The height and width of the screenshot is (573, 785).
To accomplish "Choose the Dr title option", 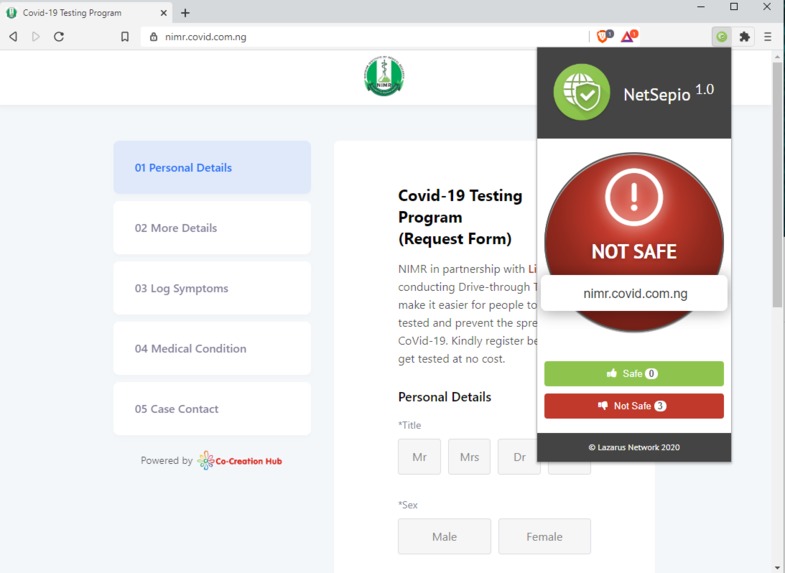I will click(519, 457).
